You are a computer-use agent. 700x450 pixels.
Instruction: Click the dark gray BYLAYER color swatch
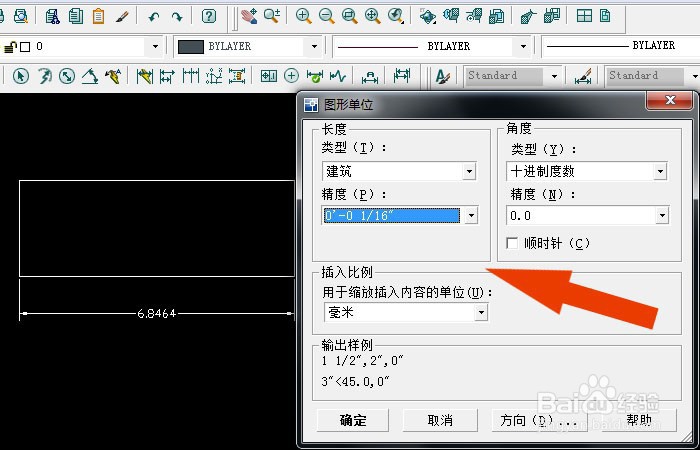click(191, 46)
